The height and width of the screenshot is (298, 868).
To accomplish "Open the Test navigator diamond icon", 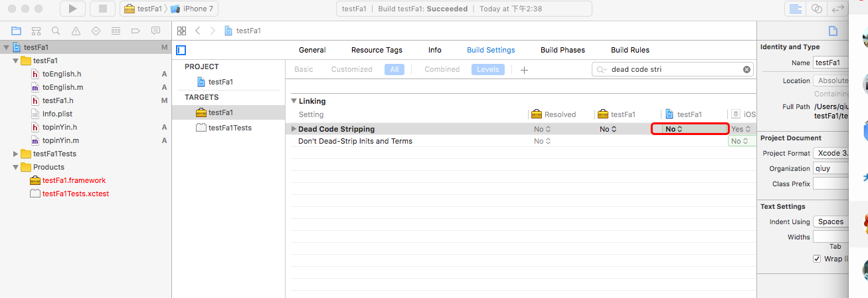I will pos(96,31).
